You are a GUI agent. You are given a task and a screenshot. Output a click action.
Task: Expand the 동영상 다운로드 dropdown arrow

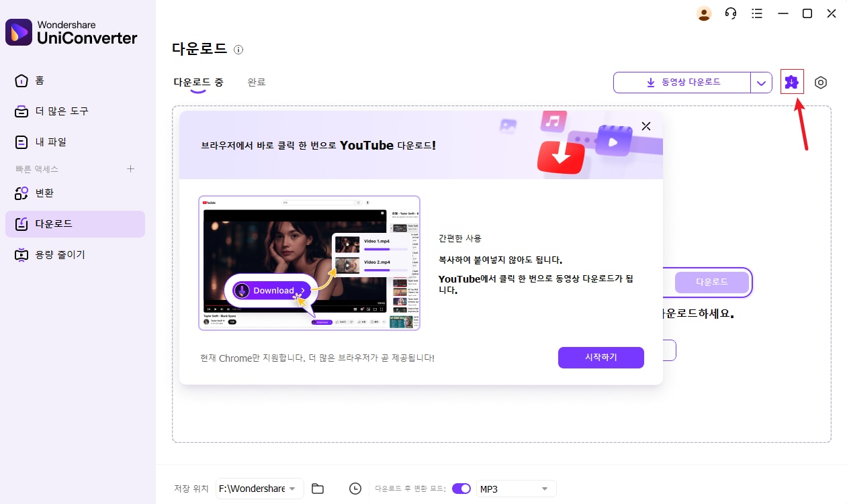760,83
